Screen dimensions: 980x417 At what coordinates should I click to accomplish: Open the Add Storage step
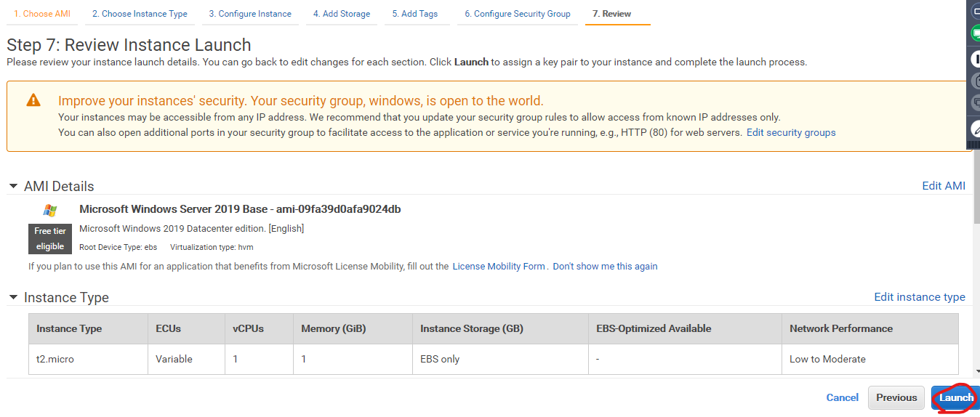tap(342, 14)
